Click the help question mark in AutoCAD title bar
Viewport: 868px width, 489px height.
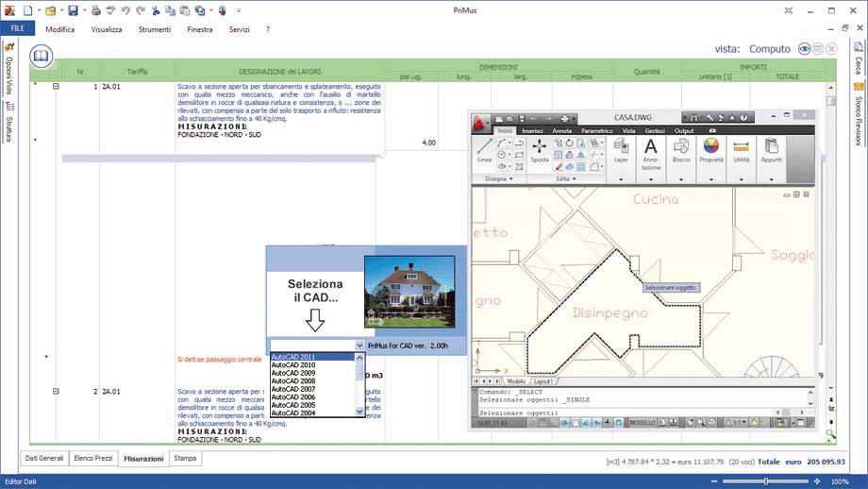coord(743,117)
